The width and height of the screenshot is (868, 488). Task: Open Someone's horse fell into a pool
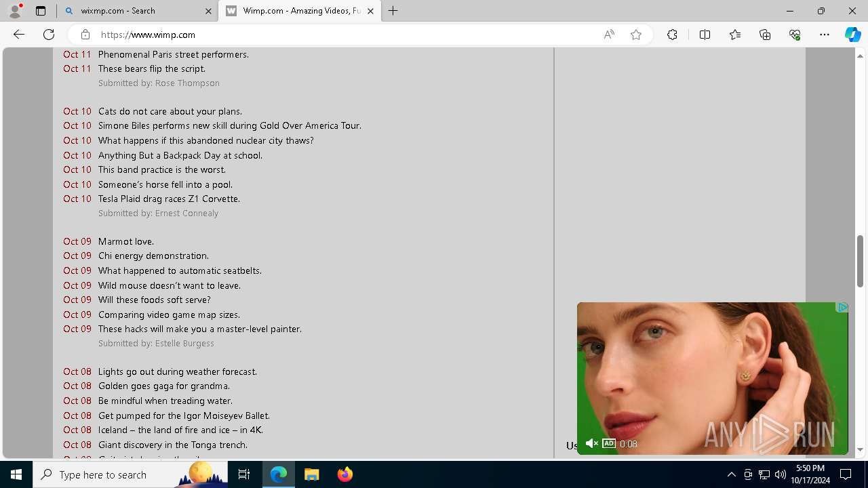165,184
